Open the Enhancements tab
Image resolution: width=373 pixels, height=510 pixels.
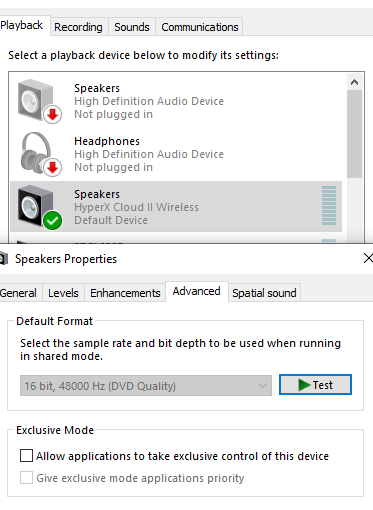125,293
